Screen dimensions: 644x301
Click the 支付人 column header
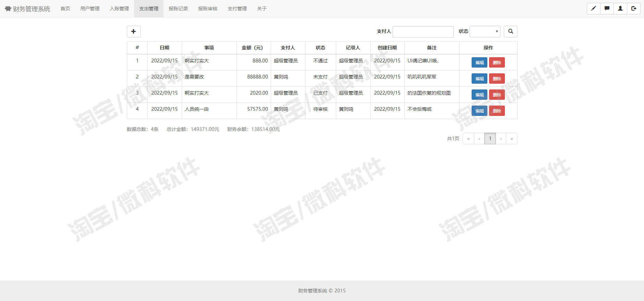(x=288, y=48)
